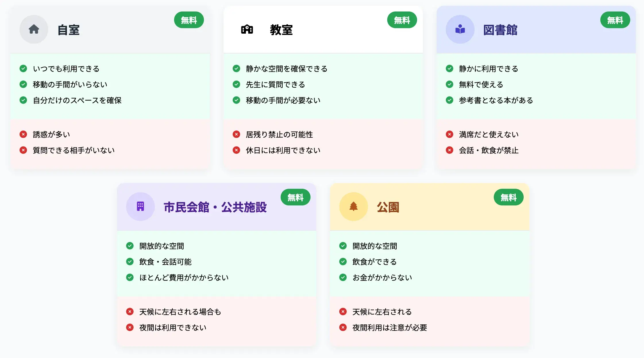Click the 無料 badge on the 図書館 card
Image resolution: width=644 pixels, height=358 pixels.
[615, 20]
